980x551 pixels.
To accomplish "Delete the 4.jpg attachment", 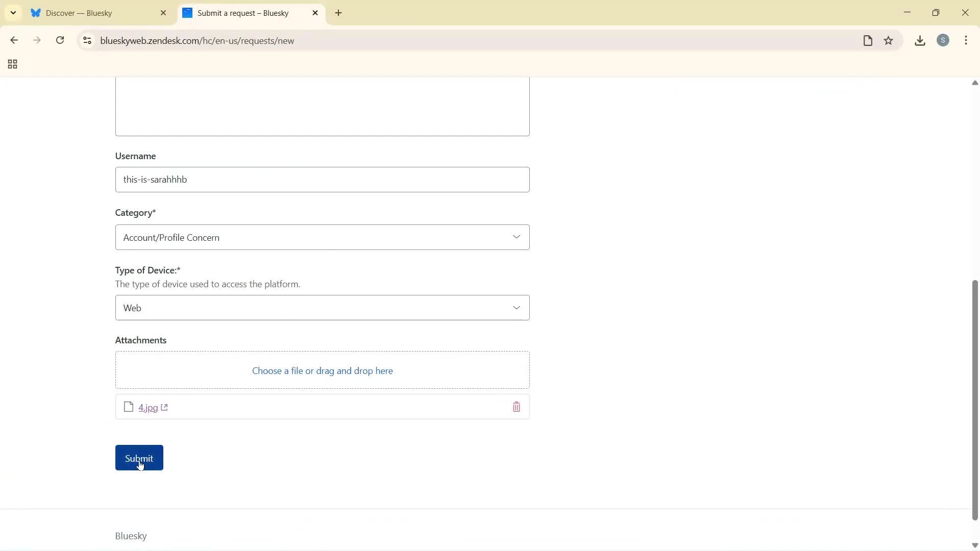I will coord(517,407).
